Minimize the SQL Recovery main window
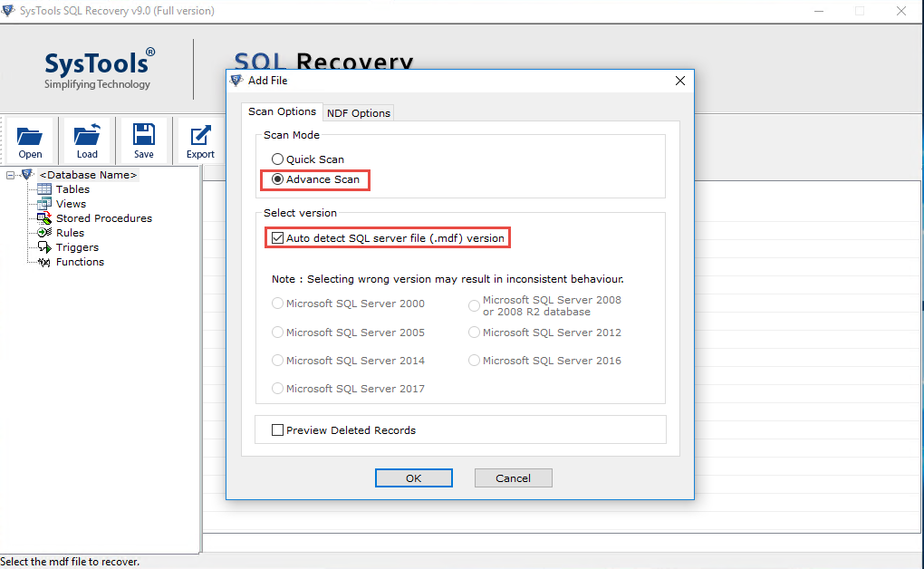This screenshot has height=569, width=924. click(x=819, y=11)
